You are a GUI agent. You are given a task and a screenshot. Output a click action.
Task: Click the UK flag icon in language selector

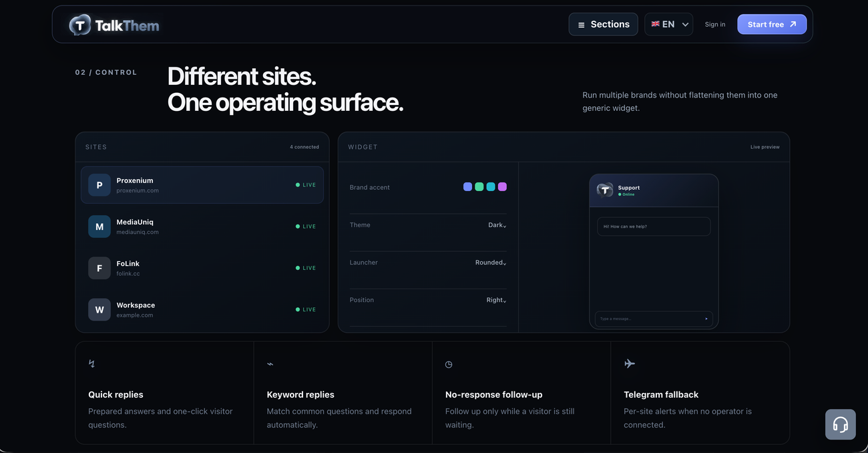tap(656, 24)
